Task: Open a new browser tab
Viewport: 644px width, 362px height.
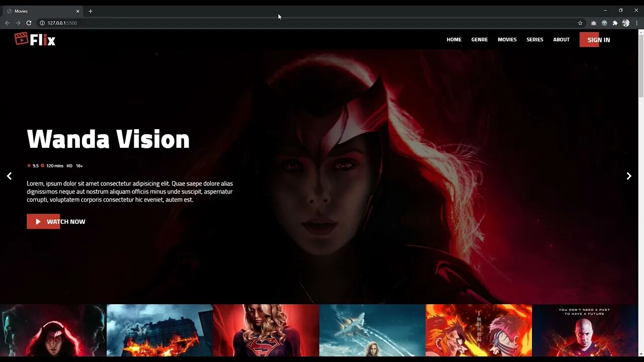Action: (91, 11)
